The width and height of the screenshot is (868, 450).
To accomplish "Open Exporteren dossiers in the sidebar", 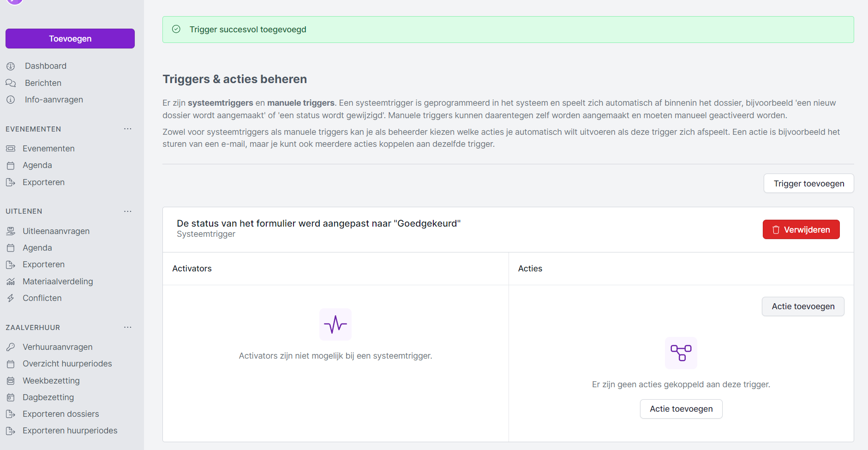I will coord(60,414).
